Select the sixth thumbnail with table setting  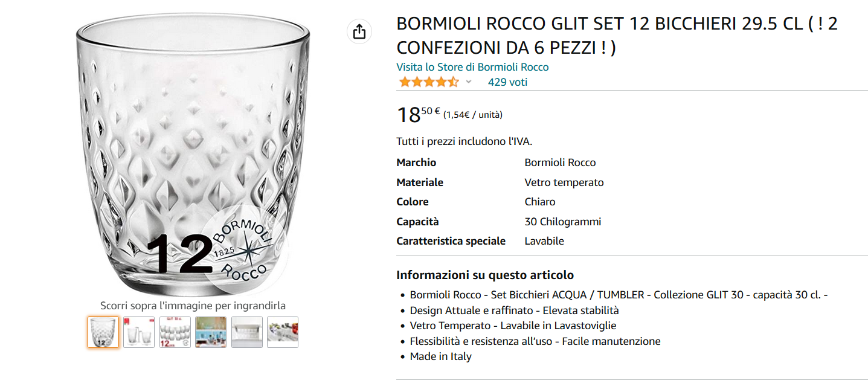pos(283,332)
